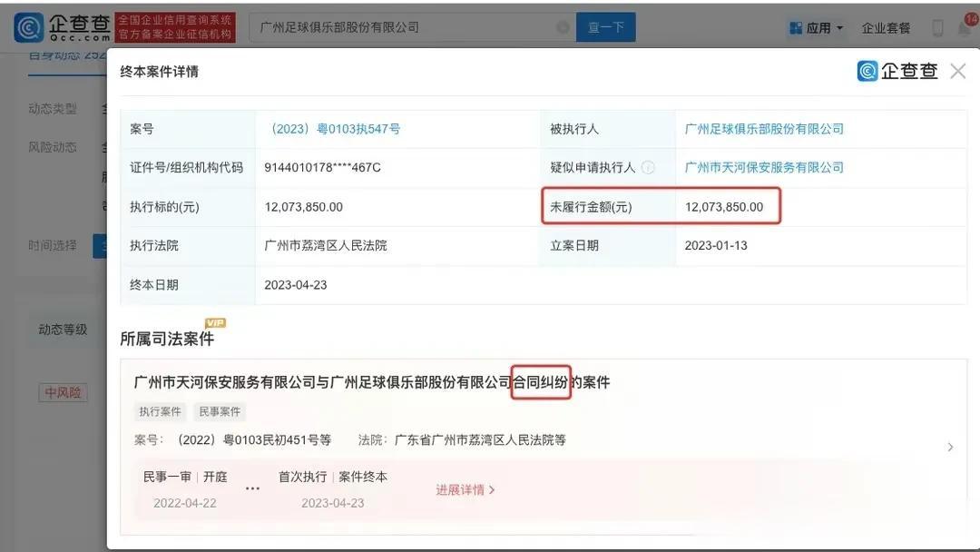Viewport: 980px width, 552px height.
Task: Click the 民事案件 tag
Action: coord(220,411)
